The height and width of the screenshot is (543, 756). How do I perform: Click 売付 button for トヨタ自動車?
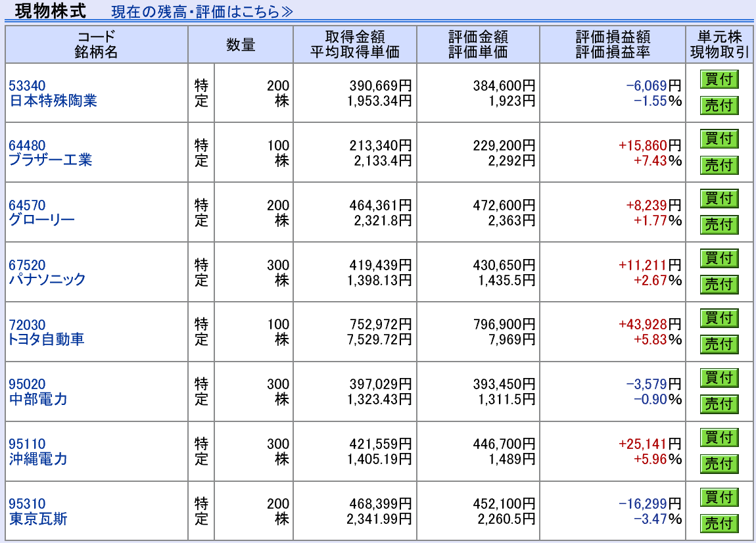tap(719, 344)
